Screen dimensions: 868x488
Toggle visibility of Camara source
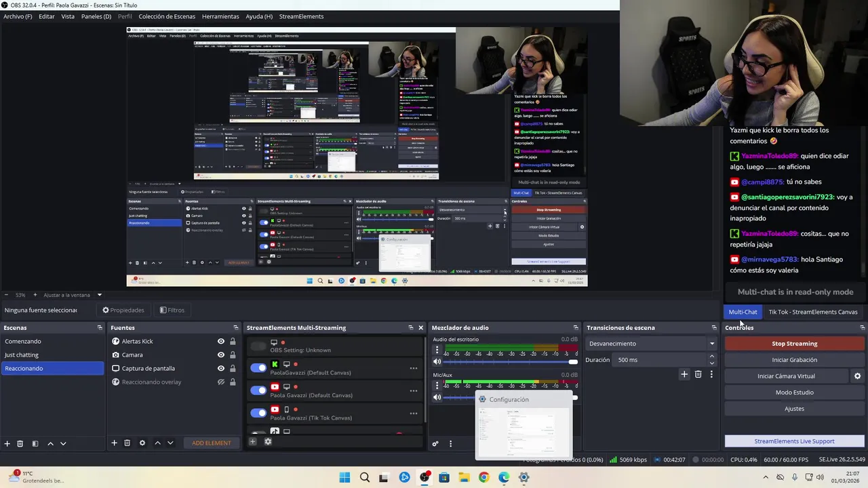click(x=220, y=355)
